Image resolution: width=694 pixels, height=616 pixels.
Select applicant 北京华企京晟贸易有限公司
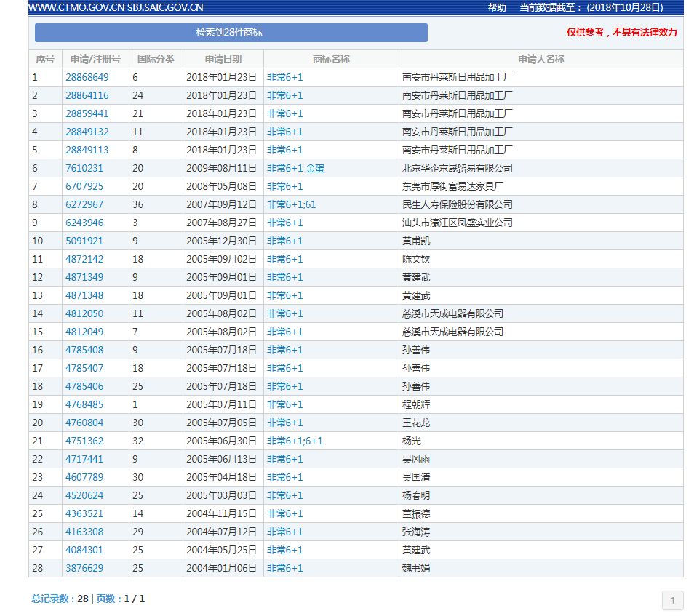[x=457, y=168]
